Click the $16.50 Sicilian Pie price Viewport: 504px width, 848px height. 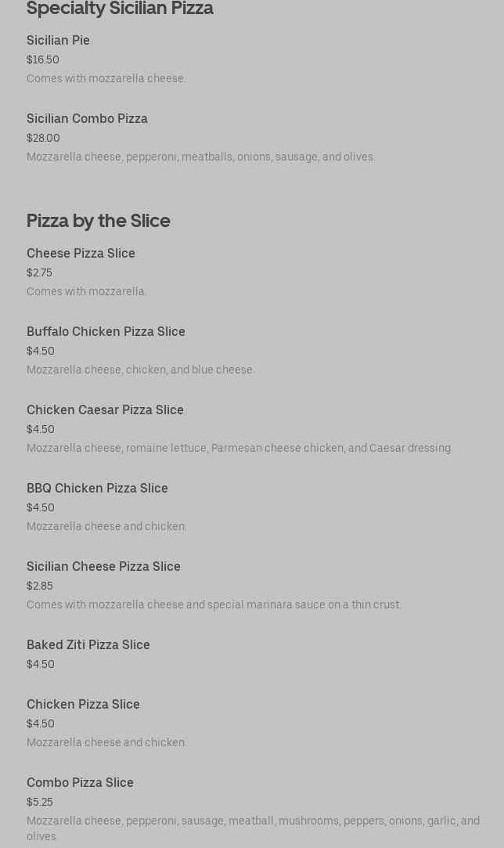pos(42,60)
